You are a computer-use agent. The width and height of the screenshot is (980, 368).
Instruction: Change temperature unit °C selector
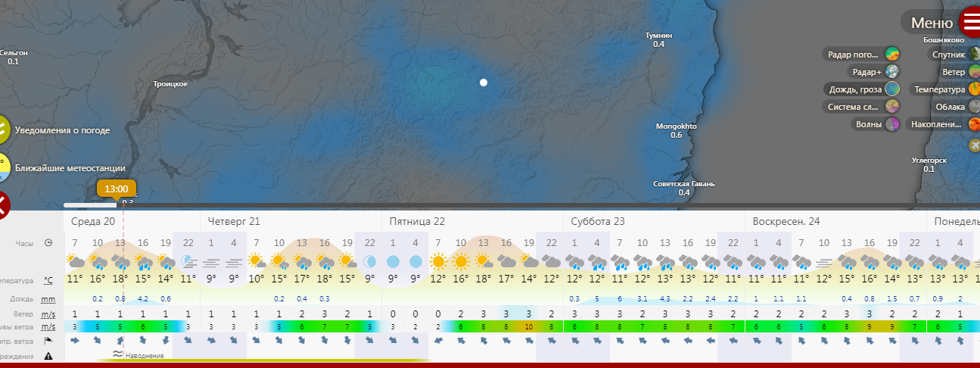tap(48, 279)
